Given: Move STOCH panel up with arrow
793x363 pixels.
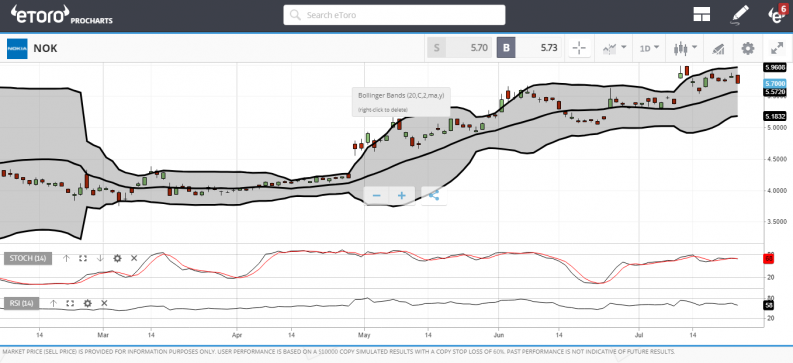Looking at the screenshot, I should click(x=66, y=258).
